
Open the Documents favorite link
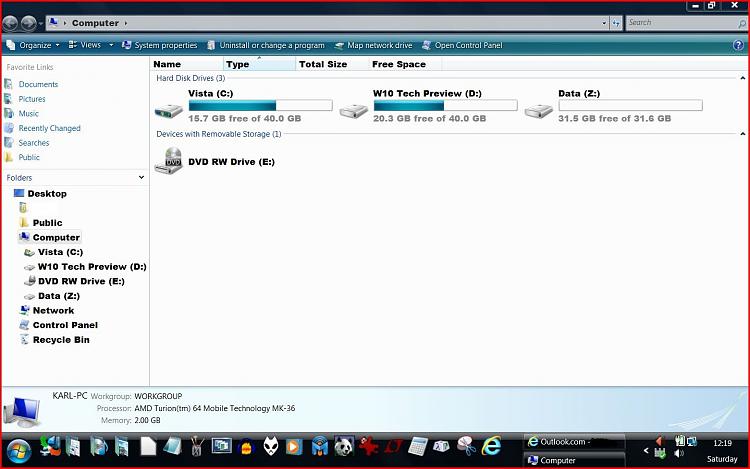38,84
